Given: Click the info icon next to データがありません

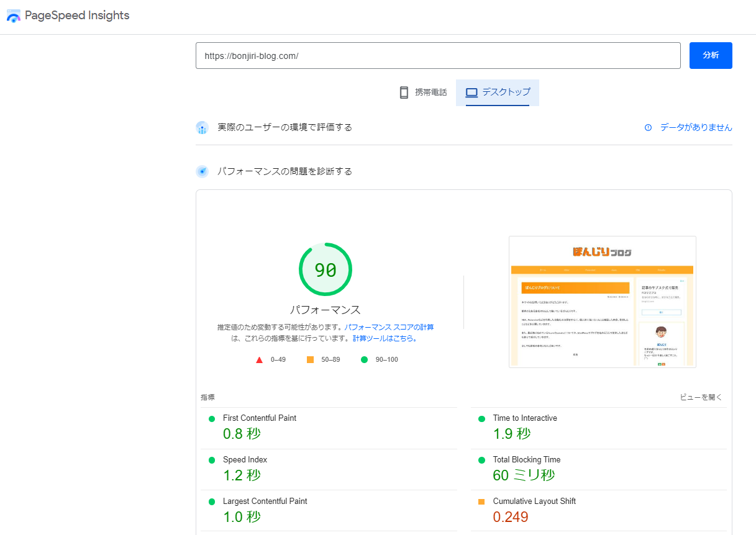Looking at the screenshot, I should (x=647, y=127).
